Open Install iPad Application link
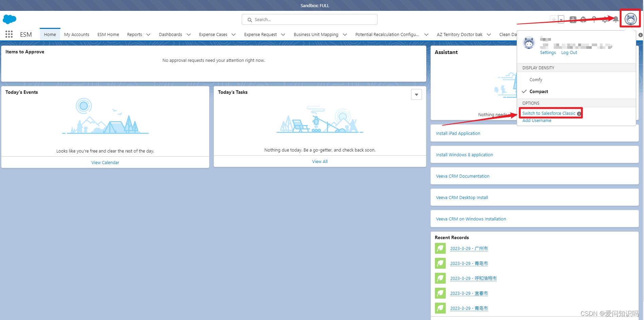The height and width of the screenshot is (320, 644). tap(458, 134)
